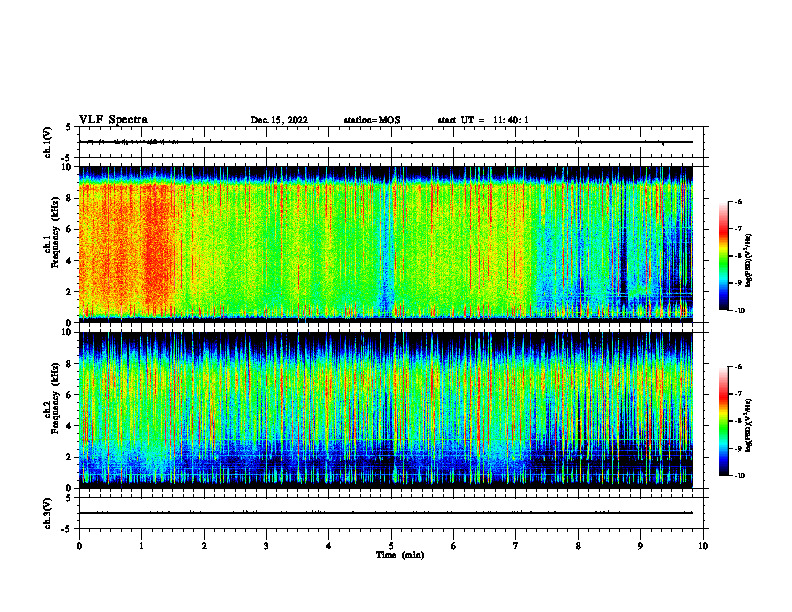
Task: Click time-axis tick label "1" at bottom
Action: click(x=141, y=546)
